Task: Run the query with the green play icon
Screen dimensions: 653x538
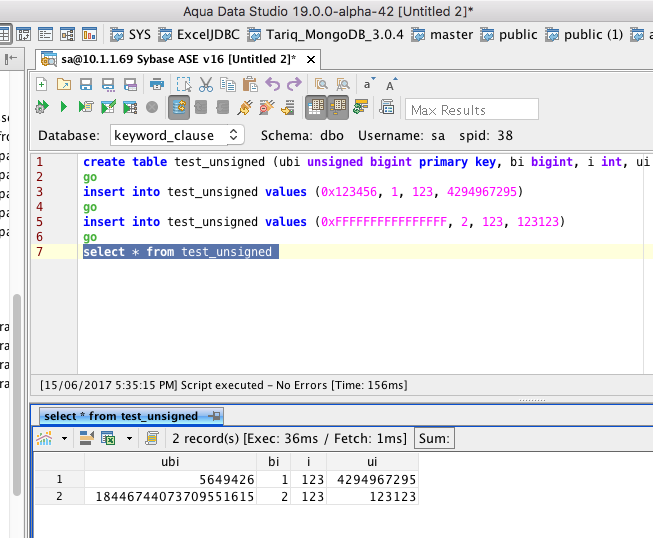Action: (x=64, y=107)
